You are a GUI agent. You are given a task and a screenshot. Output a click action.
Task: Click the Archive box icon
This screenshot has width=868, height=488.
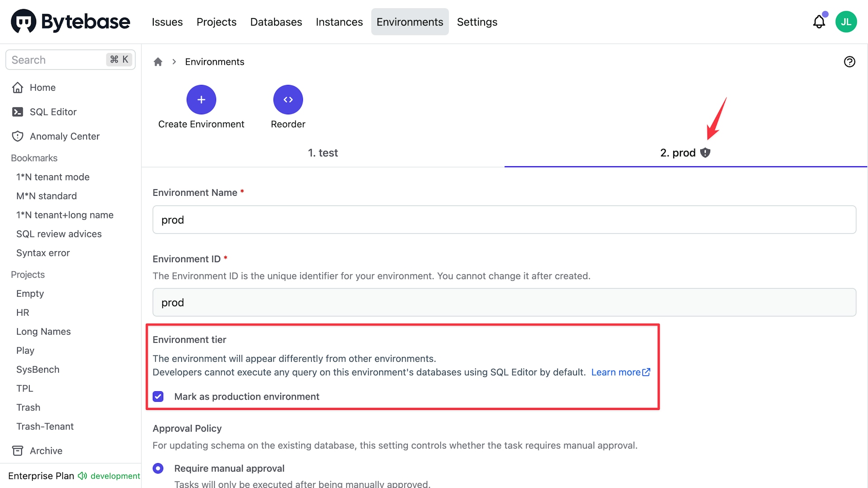coord(18,451)
